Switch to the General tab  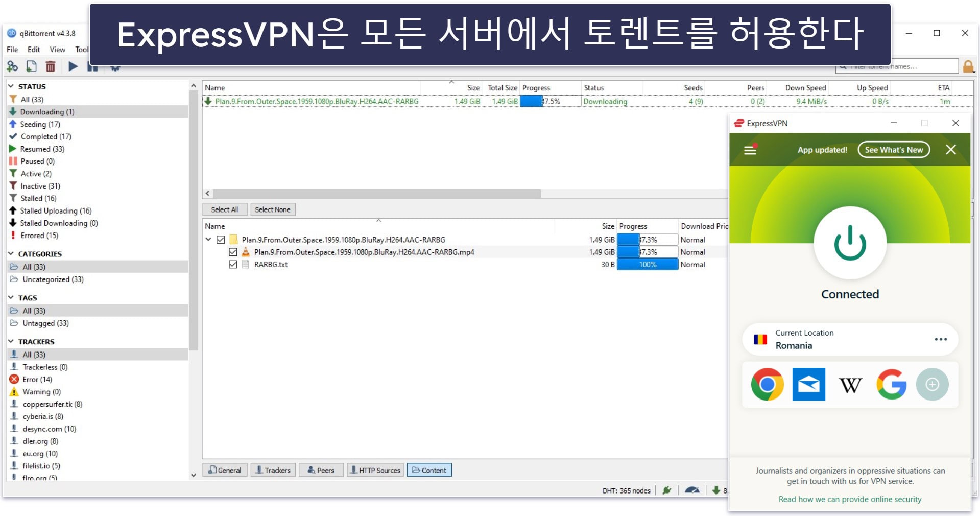tap(225, 470)
